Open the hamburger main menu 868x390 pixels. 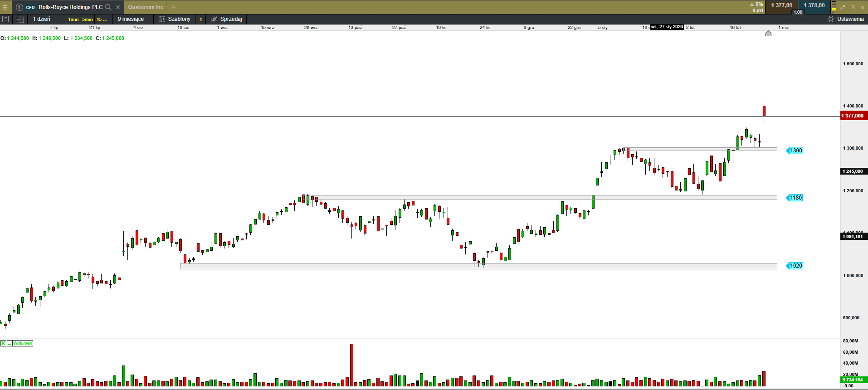tap(5, 7)
